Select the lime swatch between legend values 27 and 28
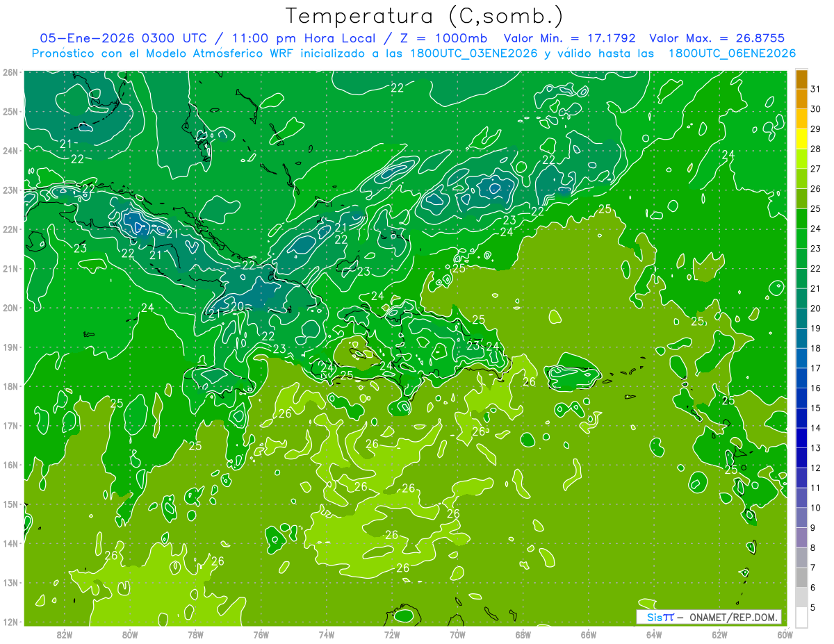The height and width of the screenshot is (644, 834). pyautogui.click(x=801, y=159)
